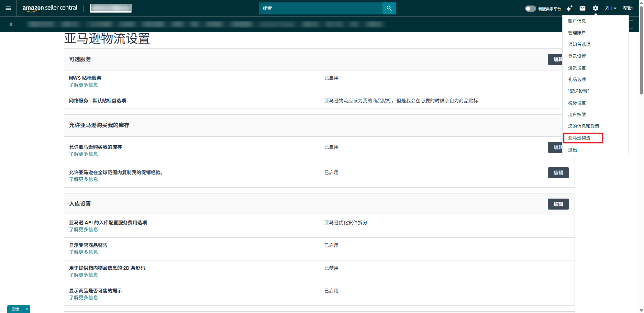The height and width of the screenshot is (313, 644).
Task: Click the page vertical scrollbar
Action: coord(641,52)
